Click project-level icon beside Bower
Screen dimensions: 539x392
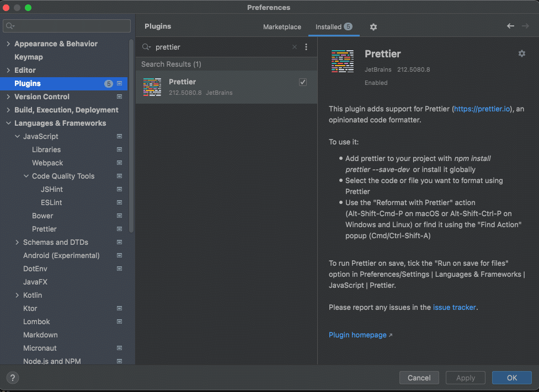pyautogui.click(x=120, y=216)
